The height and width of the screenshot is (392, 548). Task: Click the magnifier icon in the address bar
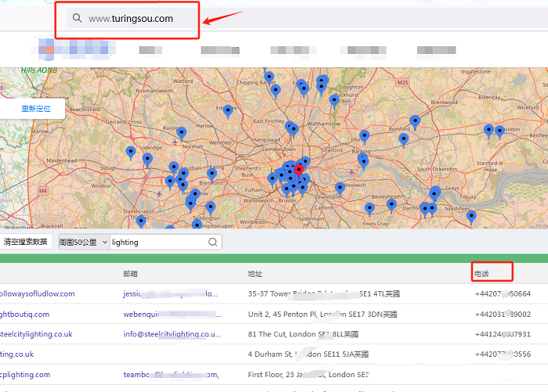77,18
